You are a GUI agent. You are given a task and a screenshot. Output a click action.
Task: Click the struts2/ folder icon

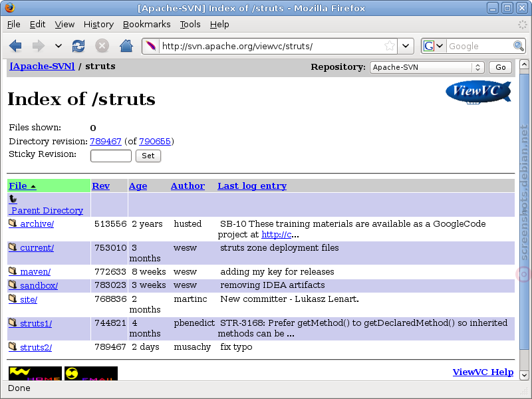(x=13, y=346)
